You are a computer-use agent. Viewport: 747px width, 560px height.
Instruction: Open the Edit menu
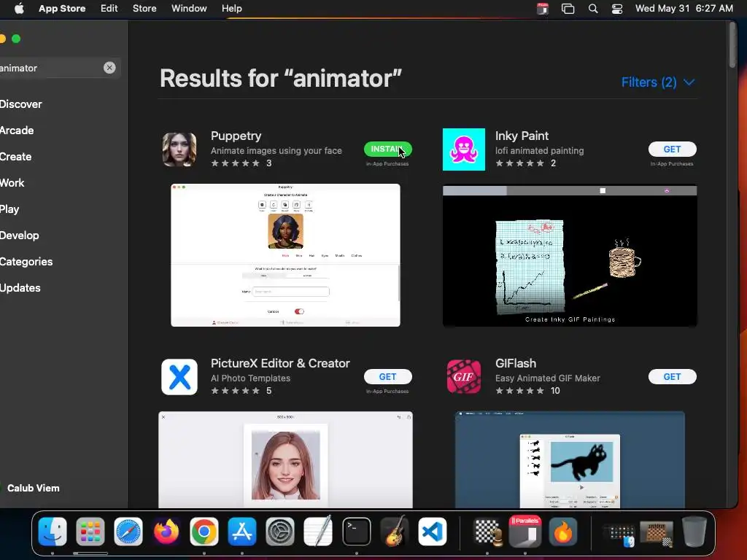pyautogui.click(x=109, y=8)
